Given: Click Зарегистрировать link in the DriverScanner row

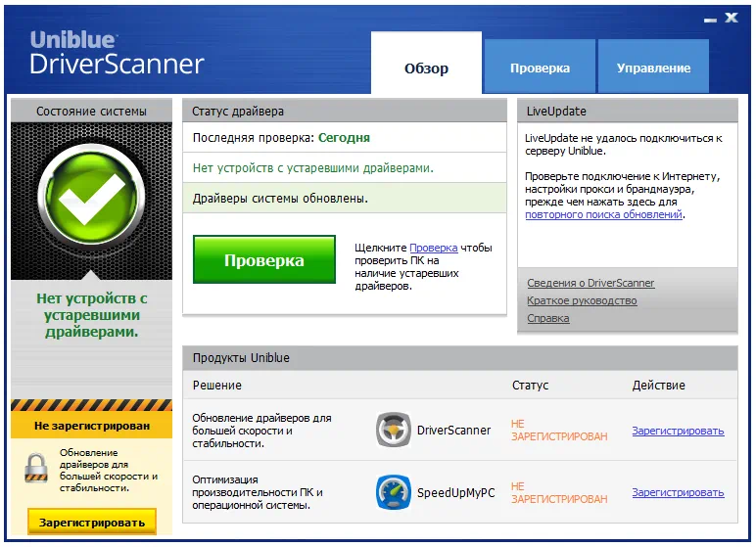Looking at the screenshot, I should (x=678, y=431).
